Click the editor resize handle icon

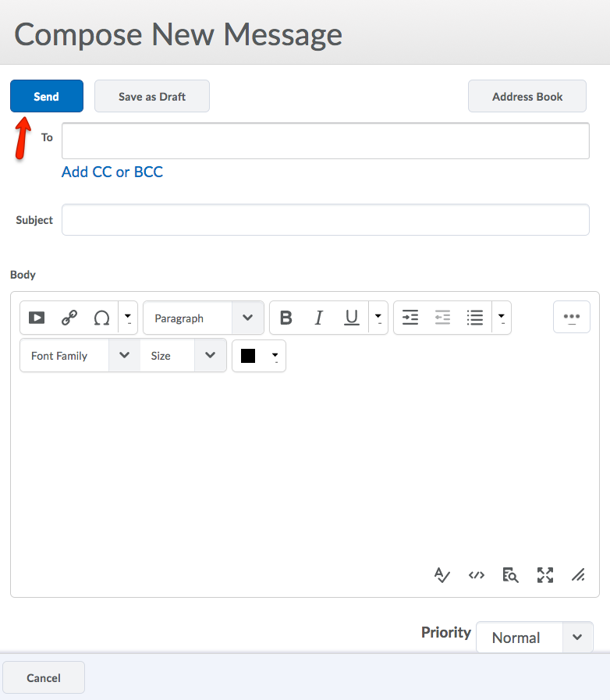[x=578, y=575]
